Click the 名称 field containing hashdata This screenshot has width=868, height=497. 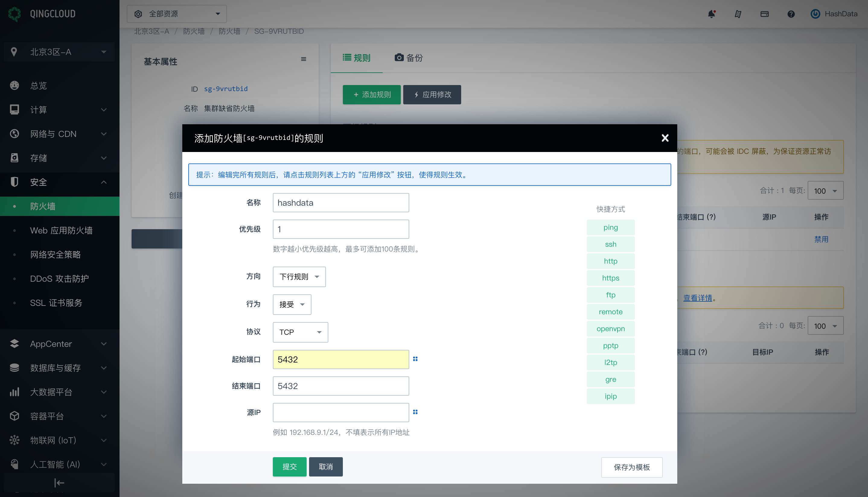pyautogui.click(x=340, y=203)
